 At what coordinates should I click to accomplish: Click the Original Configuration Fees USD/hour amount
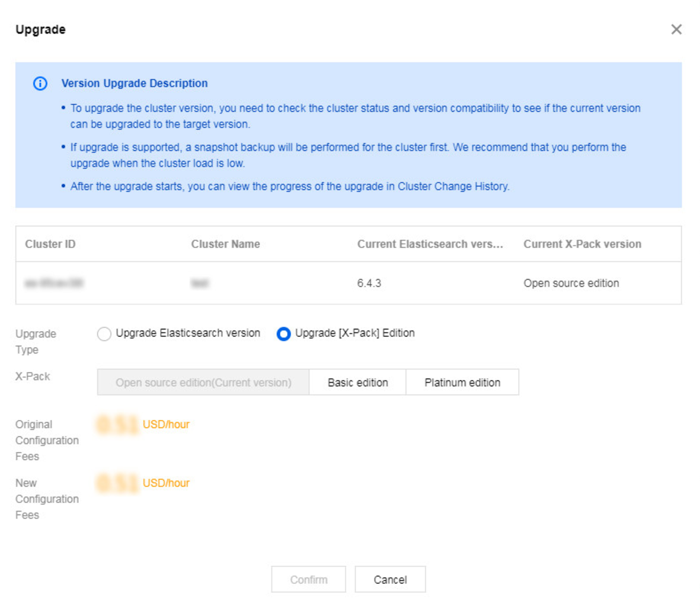pyautogui.click(x=143, y=425)
